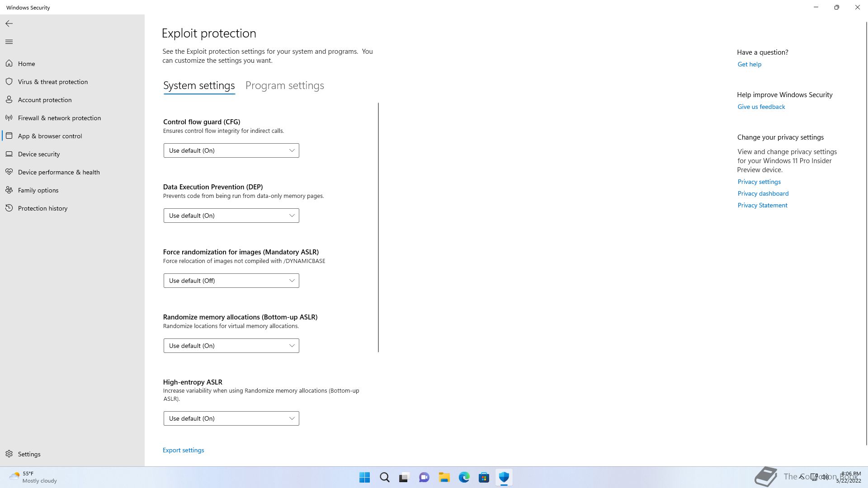This screenshot has height=488, width=868.
Task: Select the System settings tab
Action: [x=199, y=85]
